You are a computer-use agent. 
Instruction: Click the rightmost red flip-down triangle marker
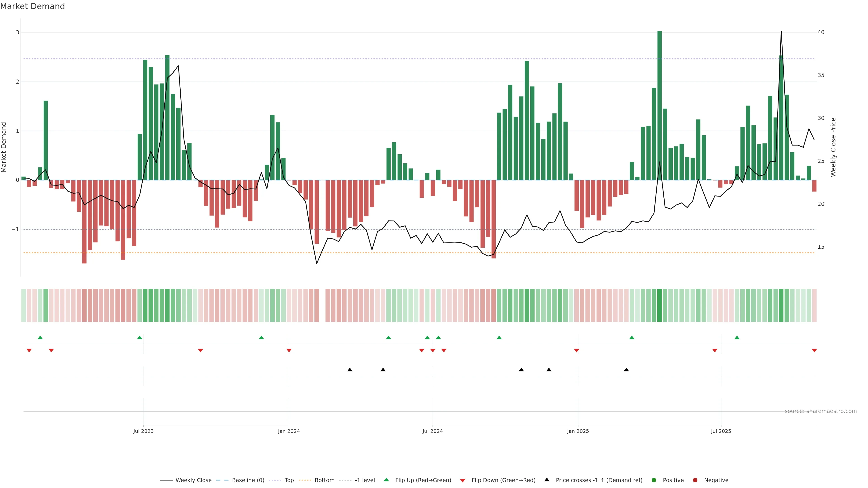tap(814, 351)
